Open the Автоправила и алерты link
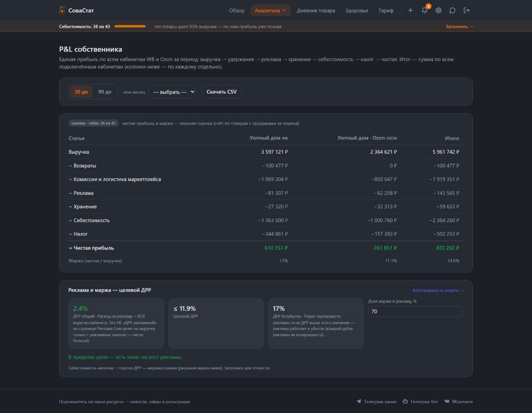Image resolution: width=532 pixels, height=413 pixels. pyautogui.click(x=438, y=290)
